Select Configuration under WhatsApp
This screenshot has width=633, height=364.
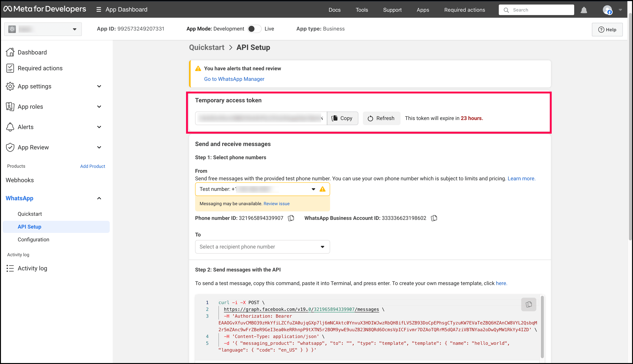34,239
